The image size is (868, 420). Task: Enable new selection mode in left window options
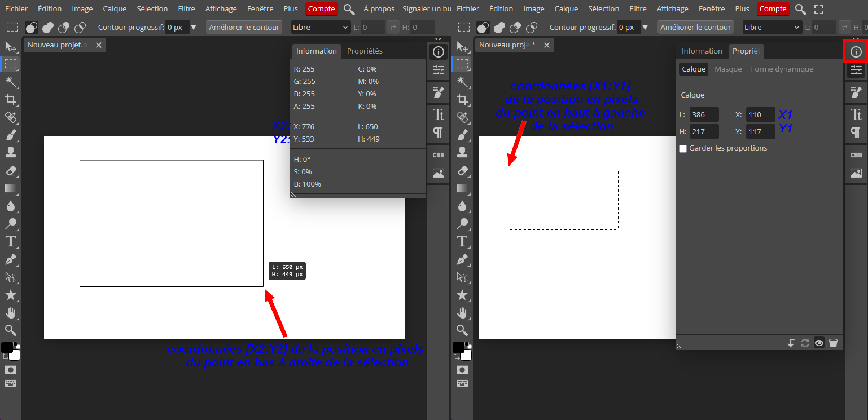(32, 27)
